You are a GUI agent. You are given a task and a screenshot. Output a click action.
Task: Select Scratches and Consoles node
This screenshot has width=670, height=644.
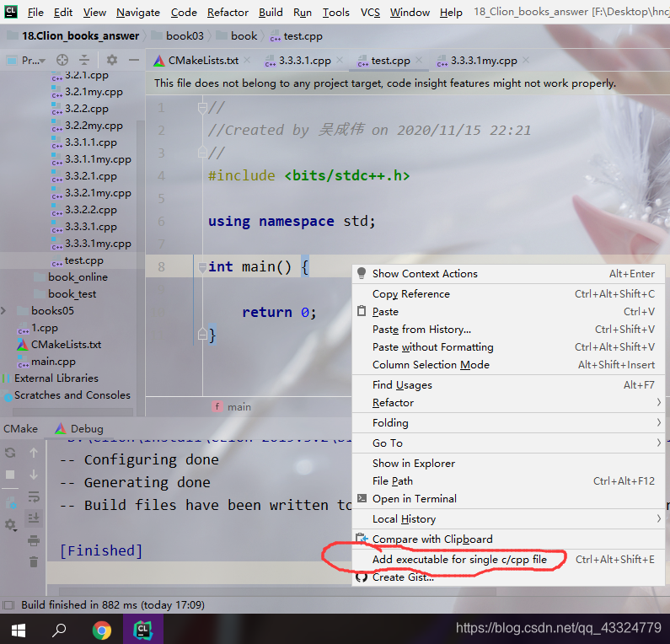[x=67, y=395]
